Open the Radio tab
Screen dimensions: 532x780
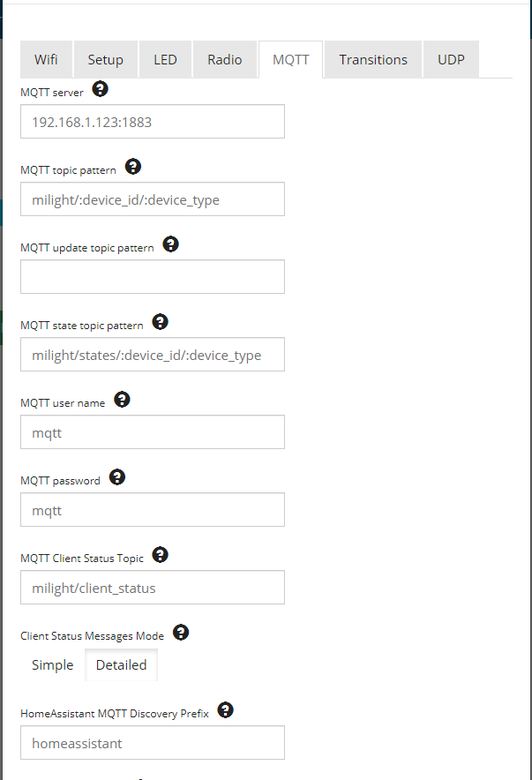tap(224, 59)
